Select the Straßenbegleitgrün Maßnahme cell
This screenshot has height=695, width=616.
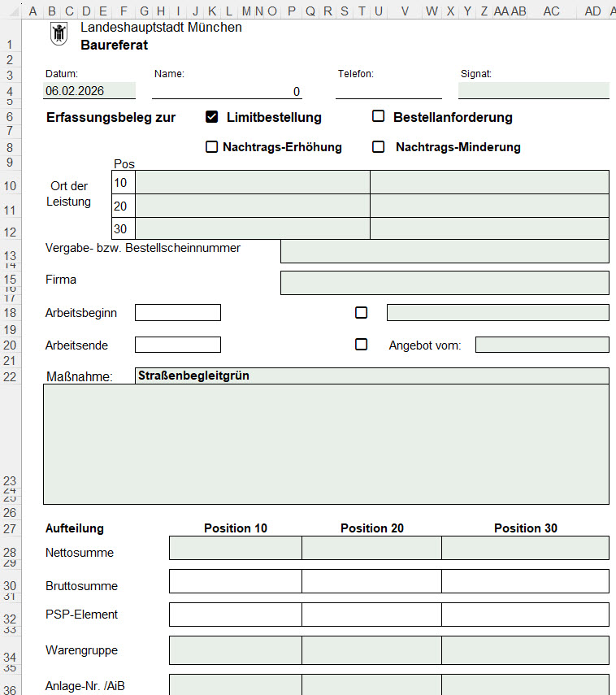[x=372, y=376]
